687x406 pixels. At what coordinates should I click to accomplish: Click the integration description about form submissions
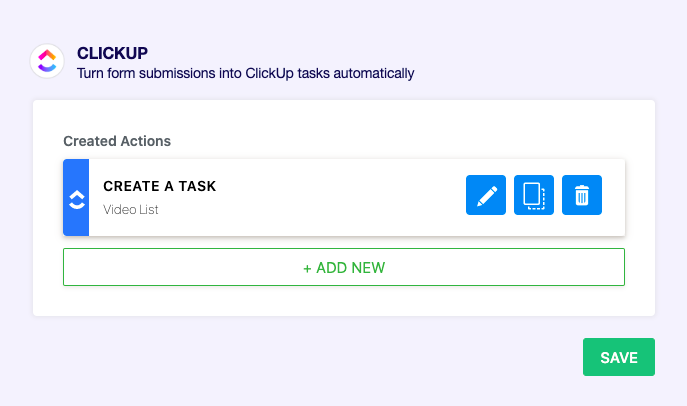point(245,73)
